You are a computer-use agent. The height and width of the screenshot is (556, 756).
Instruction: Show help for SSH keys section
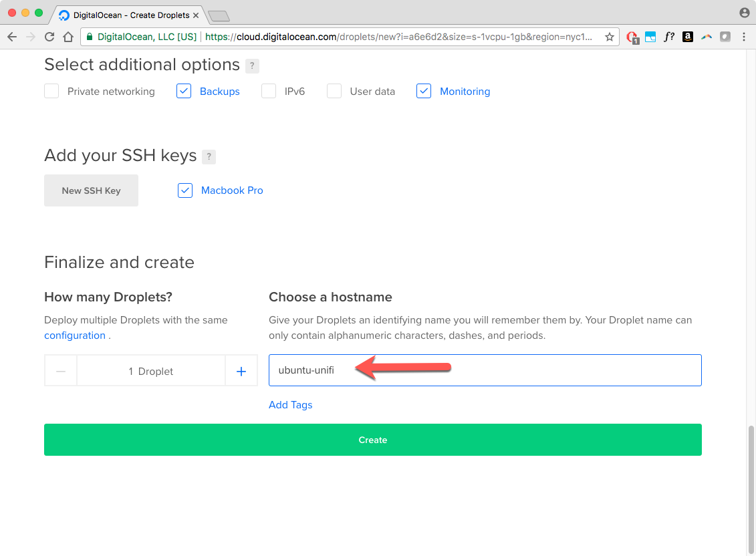click(x=209, y=157)
